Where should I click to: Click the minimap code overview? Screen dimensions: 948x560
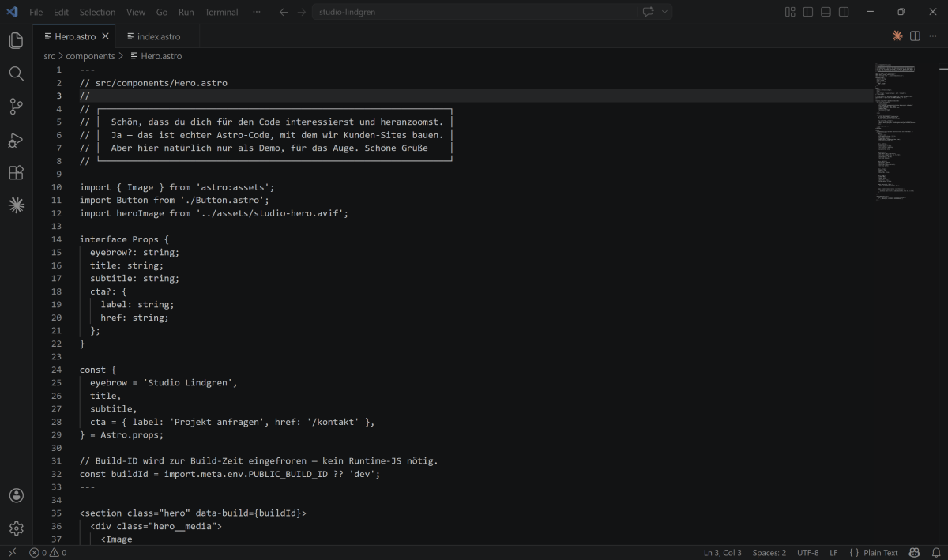click(896, 133)
